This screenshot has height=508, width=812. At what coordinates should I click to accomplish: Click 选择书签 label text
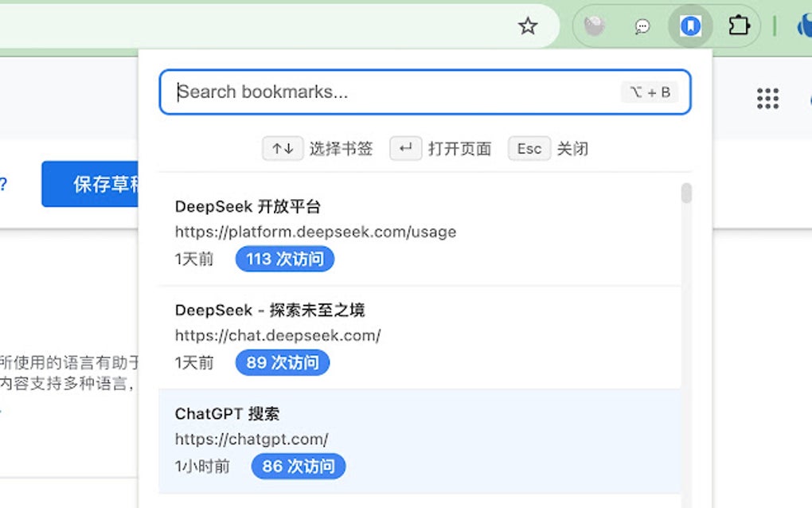[341, 149]
